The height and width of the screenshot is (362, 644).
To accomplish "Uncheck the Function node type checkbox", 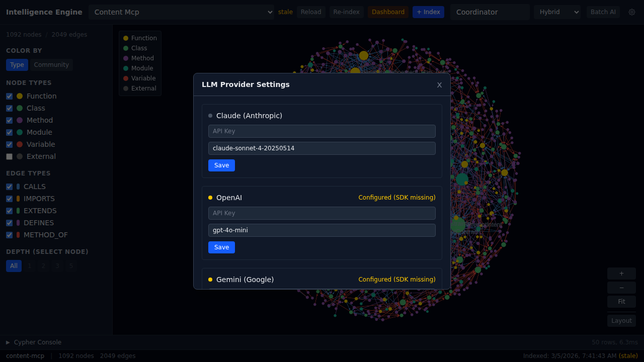I will pos(9,96).
